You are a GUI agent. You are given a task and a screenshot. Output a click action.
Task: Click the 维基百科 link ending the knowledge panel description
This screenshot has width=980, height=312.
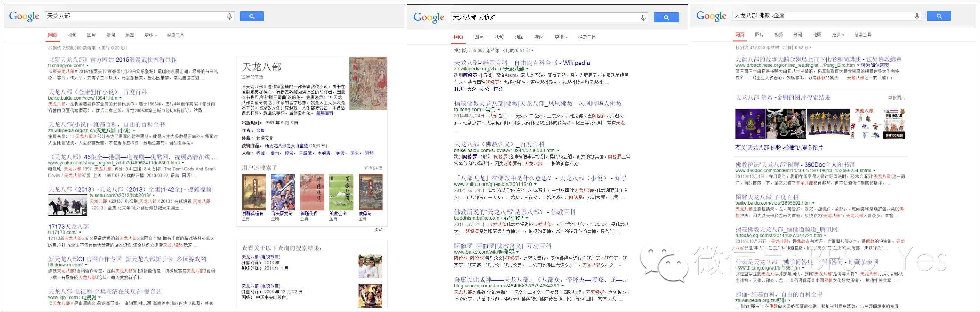[325, 113]
